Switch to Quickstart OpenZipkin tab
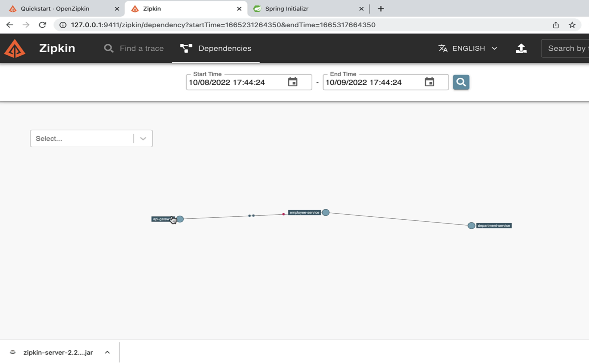Viewport: 589px width, 364px height. coord(55,9)
